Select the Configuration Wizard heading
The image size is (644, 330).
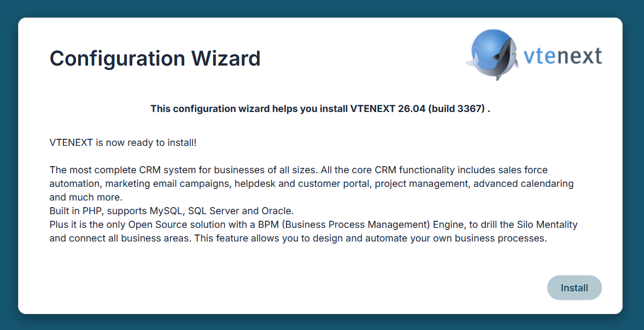(x=155, y=58)
